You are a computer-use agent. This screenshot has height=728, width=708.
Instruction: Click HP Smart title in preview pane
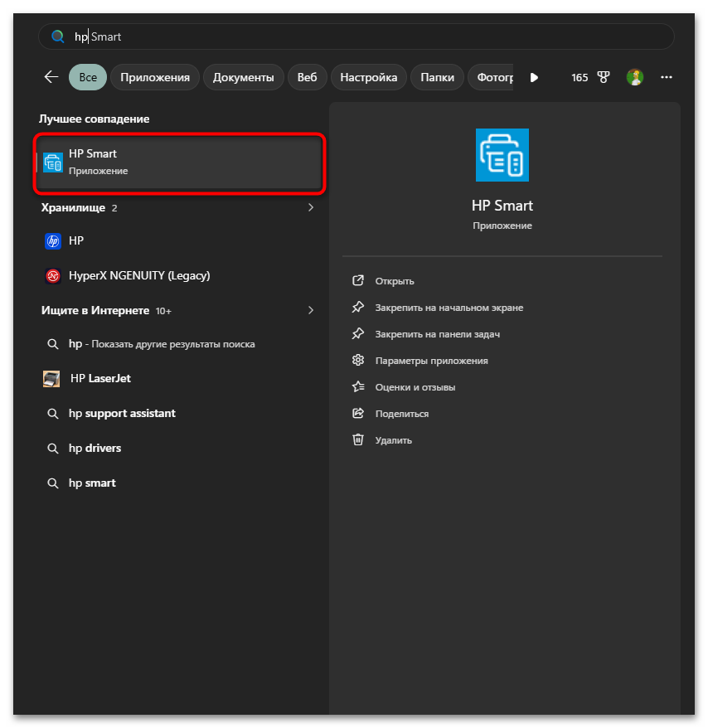[502, 206]
